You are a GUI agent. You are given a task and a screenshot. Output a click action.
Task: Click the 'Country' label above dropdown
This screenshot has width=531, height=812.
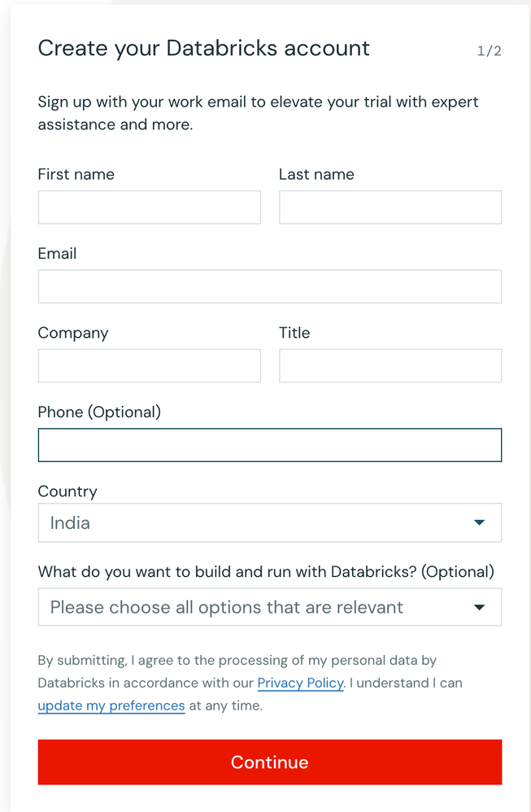pyautogui.click(x=67, y=491)
